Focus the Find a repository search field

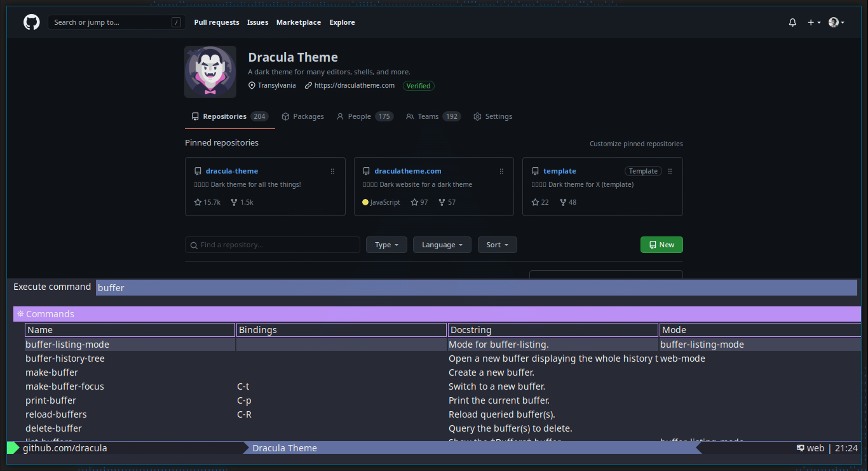tap(273, 245)
